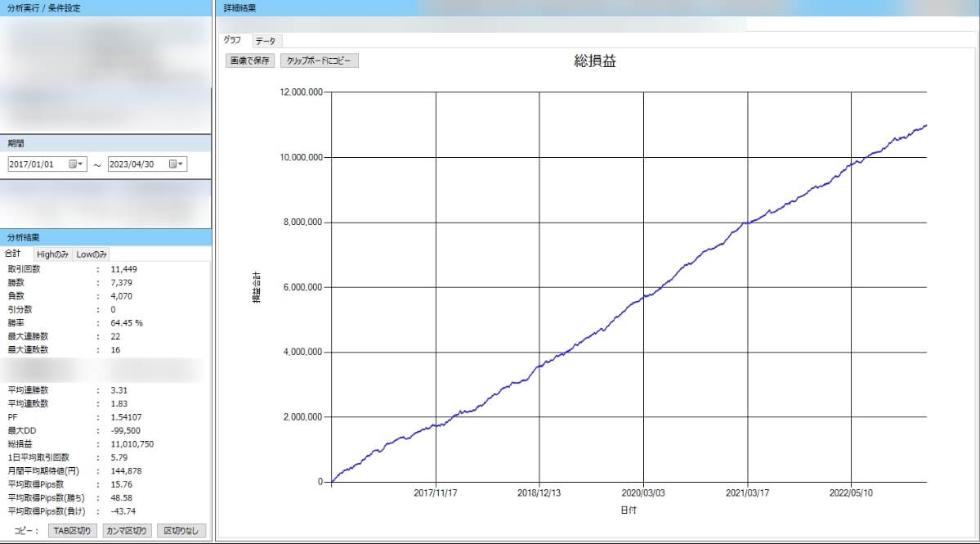Copy results using TAB区切り button
Image resolution: width=980 pixels, height=544 pixels.
pos(72,531)
